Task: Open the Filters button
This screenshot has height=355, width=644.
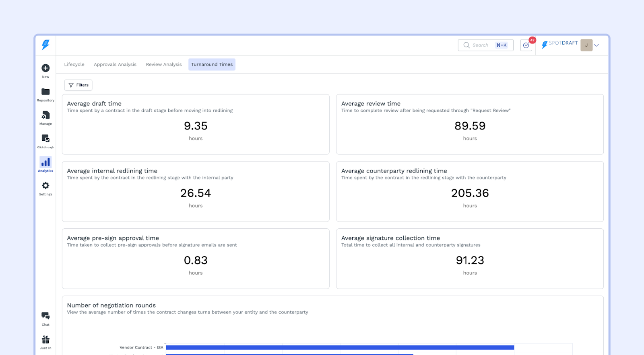Action: pyautogui.click(x=78, y=85)
